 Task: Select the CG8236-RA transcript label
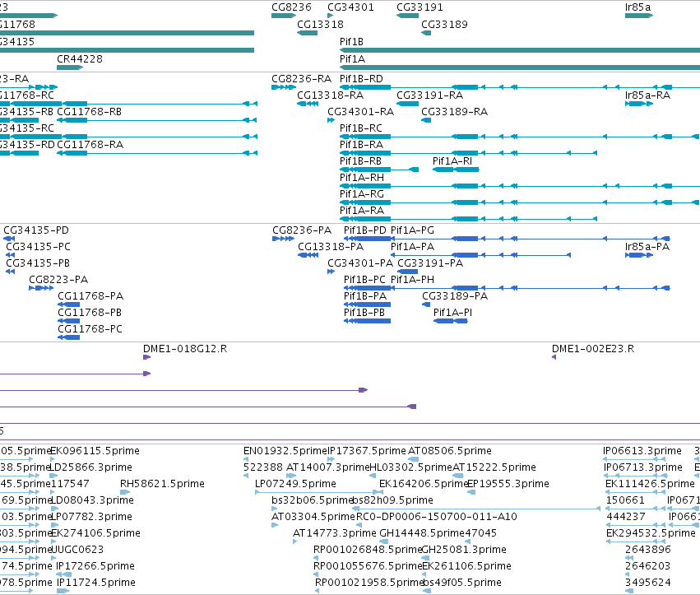click(301, 79)
